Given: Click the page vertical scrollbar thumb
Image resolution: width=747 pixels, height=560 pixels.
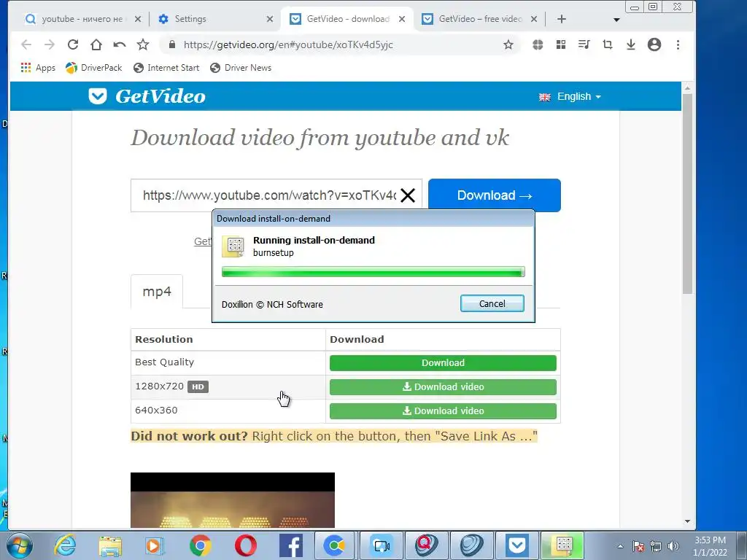Looking at the screenshot, I should coord(687,193).
